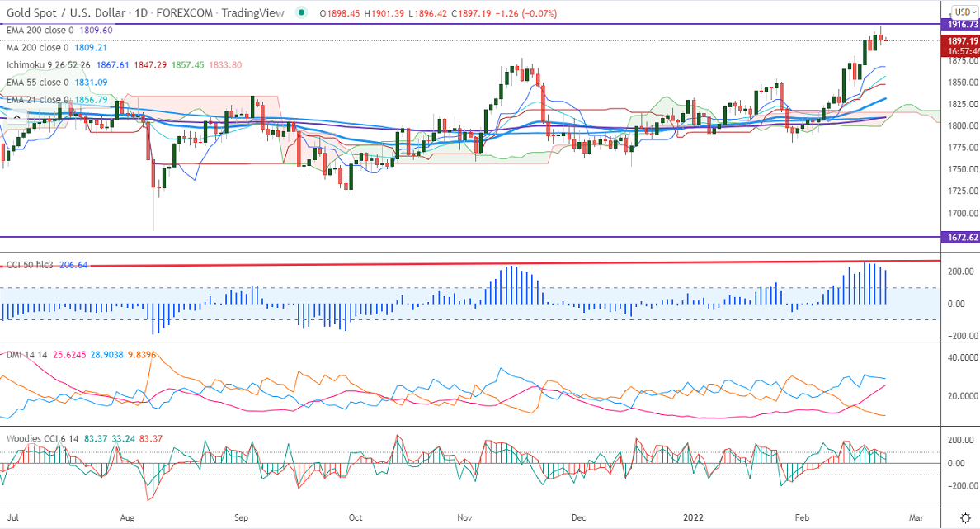
Task: Click the open price O1898.45
Action: point(340,13)
